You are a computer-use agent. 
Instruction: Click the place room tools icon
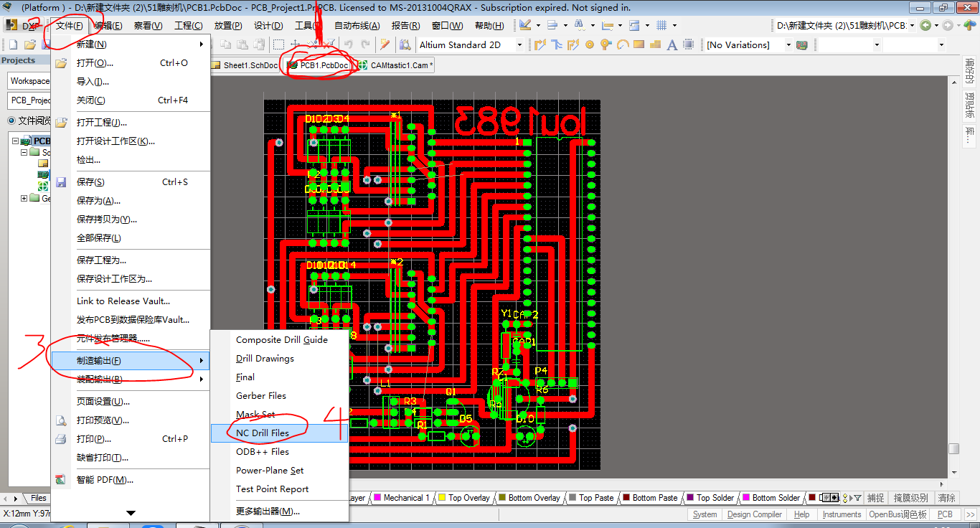tap(634, 25)
